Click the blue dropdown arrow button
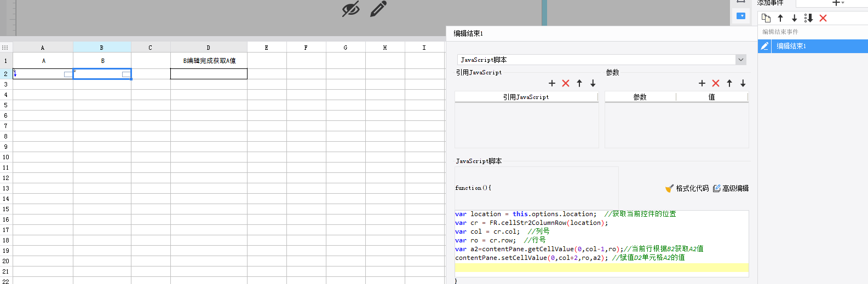This screenshot has height=284, width=868. tap(741, 16)
